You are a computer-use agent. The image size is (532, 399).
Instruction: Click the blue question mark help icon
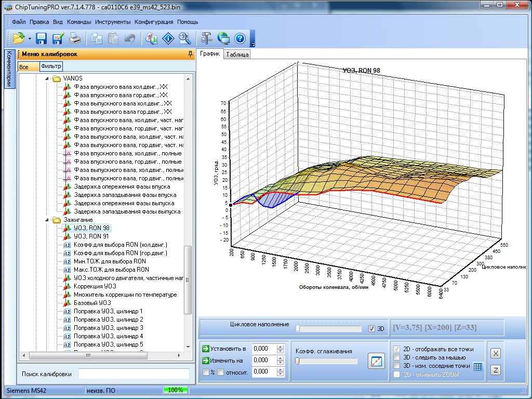tap(240, 38)
